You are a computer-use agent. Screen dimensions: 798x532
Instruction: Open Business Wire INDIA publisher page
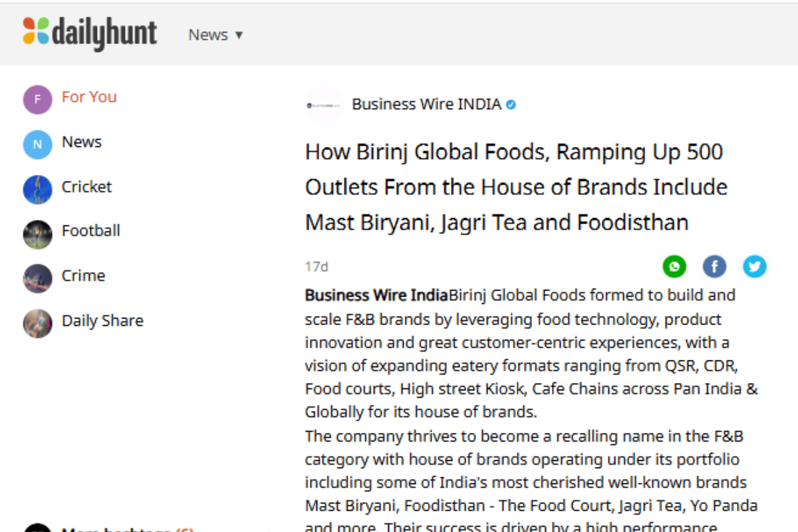coord(426,104)
